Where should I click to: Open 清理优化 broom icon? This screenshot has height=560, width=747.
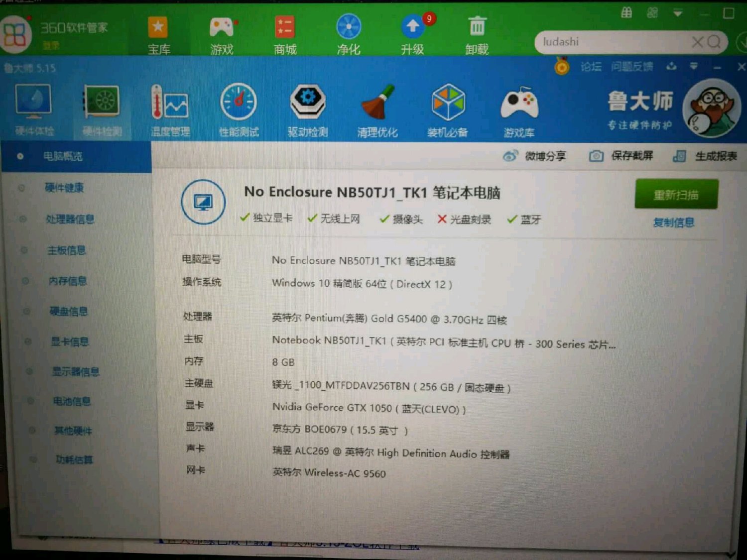[x=377, y=111]
